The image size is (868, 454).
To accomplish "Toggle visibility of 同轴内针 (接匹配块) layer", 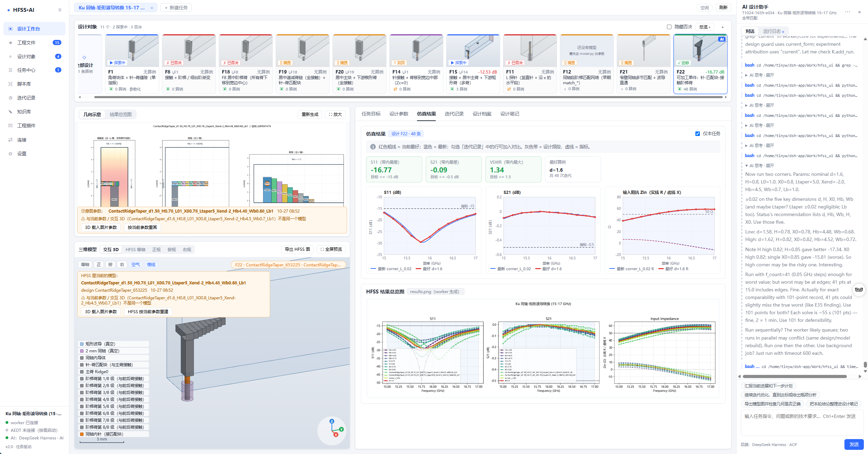I will [x=114, y=434].
